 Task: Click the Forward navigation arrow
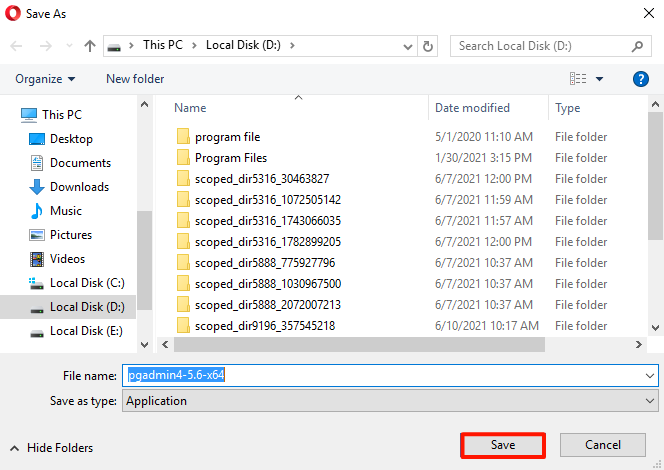click(x=46, y=46)
